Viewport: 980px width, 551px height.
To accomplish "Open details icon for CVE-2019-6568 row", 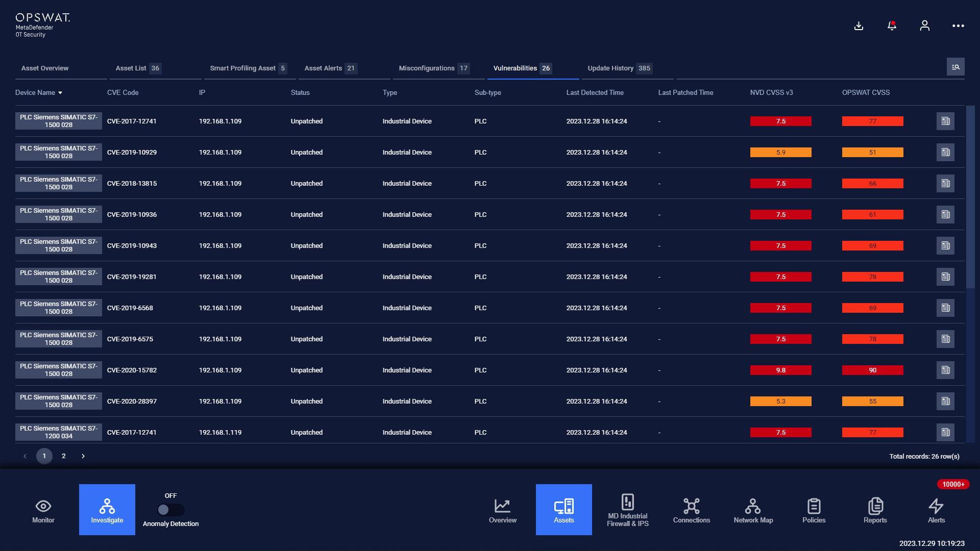I will pyautogui.click(x=945, y=308).
